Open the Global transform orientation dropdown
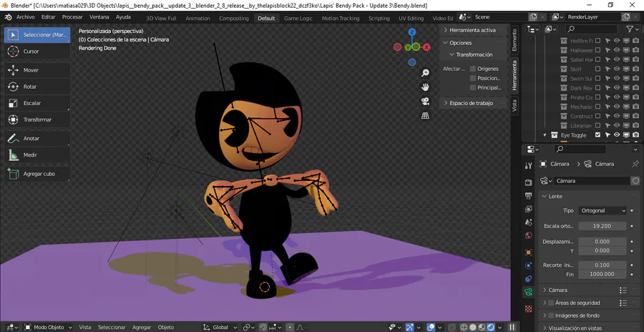This screenshot has width=644, height=332. (220, 327)
